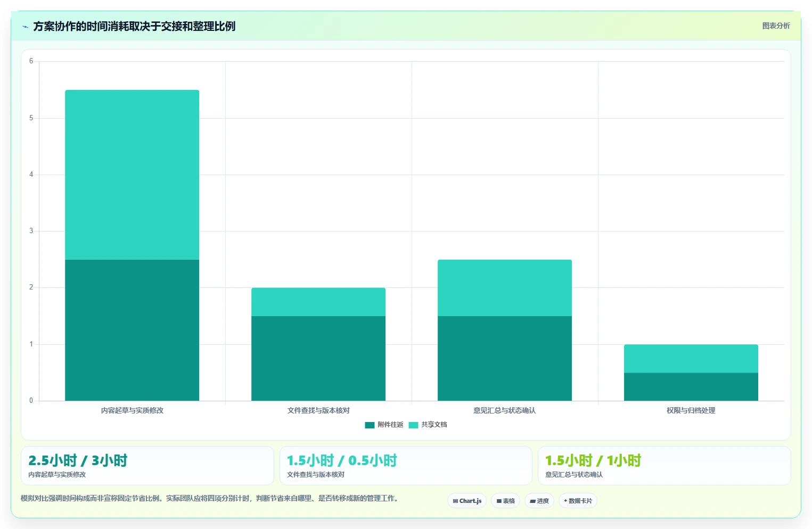Open the 1.5小时 / 0.5小时 data card
Screen dimensions: 812x529
click(x=406, y=466)
